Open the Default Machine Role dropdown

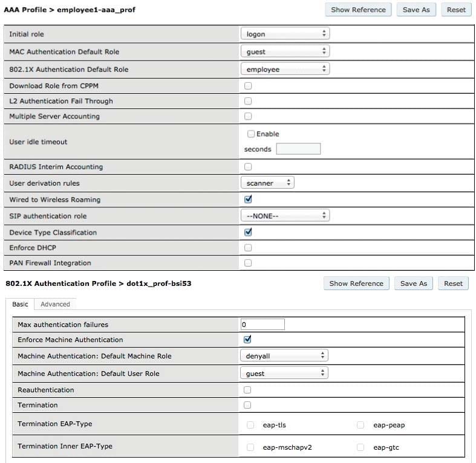pos(284,356)
